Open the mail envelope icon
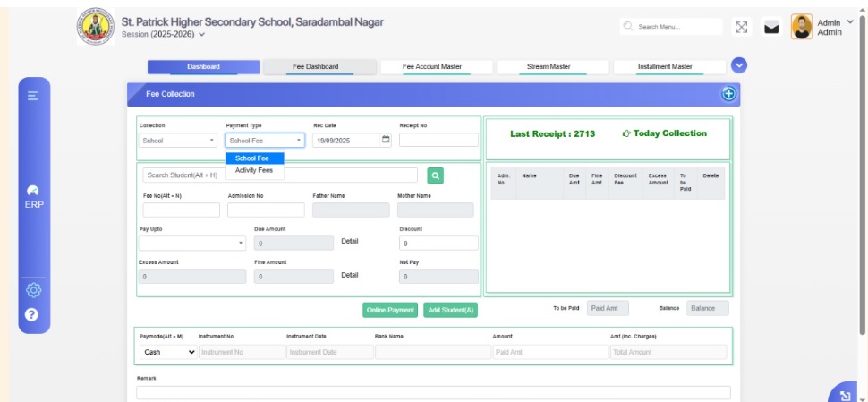The width and height of the screenshot is (868, 402). (x=770, y=28)
